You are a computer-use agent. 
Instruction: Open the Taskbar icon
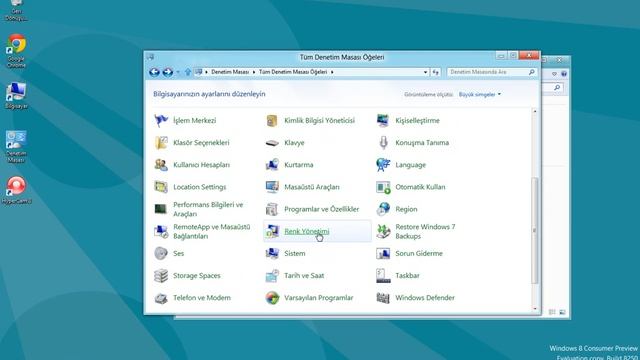(x=383, y=276)
